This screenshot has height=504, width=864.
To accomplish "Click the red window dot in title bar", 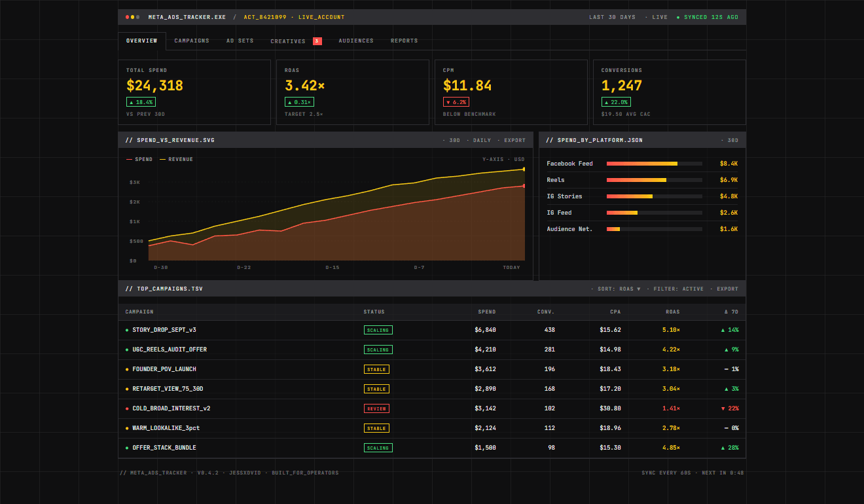I will pyautogui.click(x=127, y=17).
